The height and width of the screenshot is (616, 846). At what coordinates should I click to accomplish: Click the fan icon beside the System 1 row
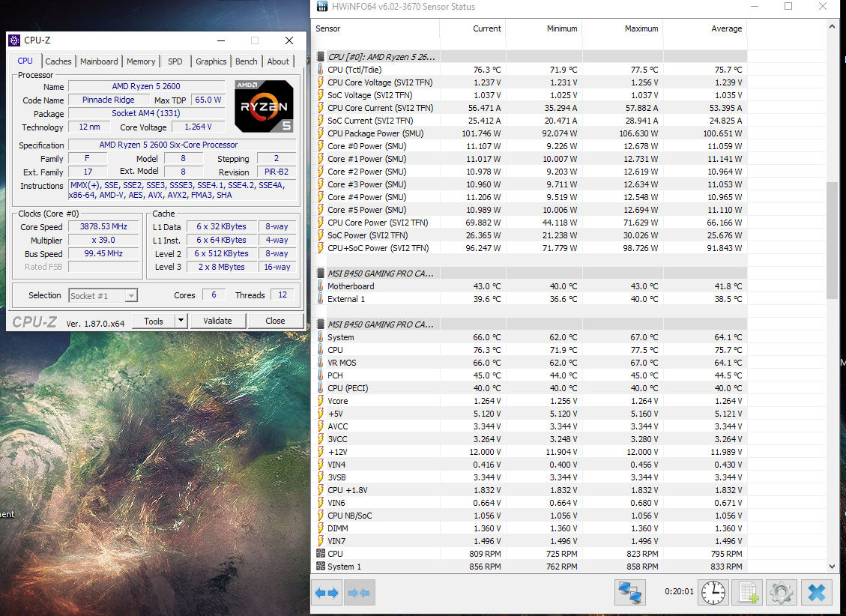pos(321,567)
